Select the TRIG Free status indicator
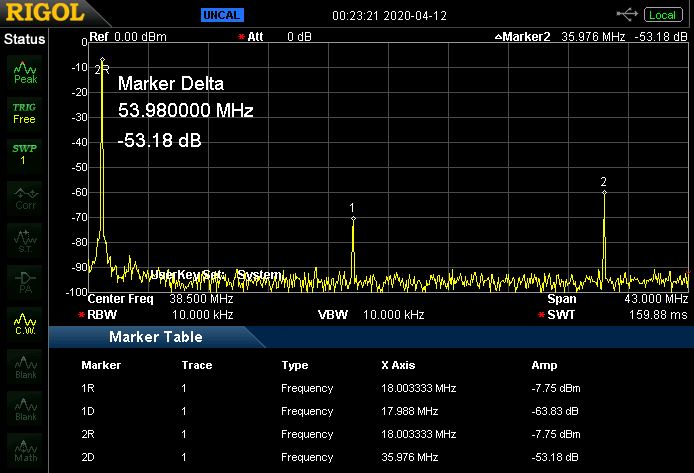 [x=25, y=114]
